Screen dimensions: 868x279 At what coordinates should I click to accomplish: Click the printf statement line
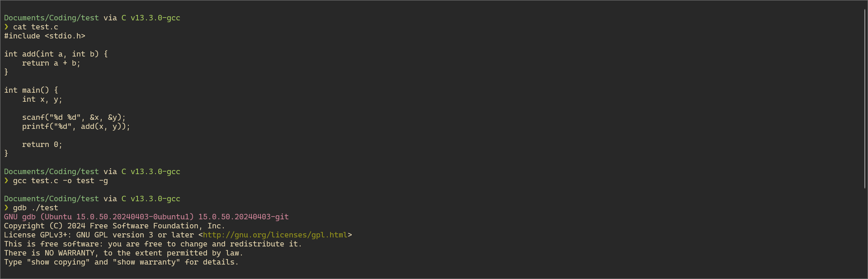click(x=76, y=127)
